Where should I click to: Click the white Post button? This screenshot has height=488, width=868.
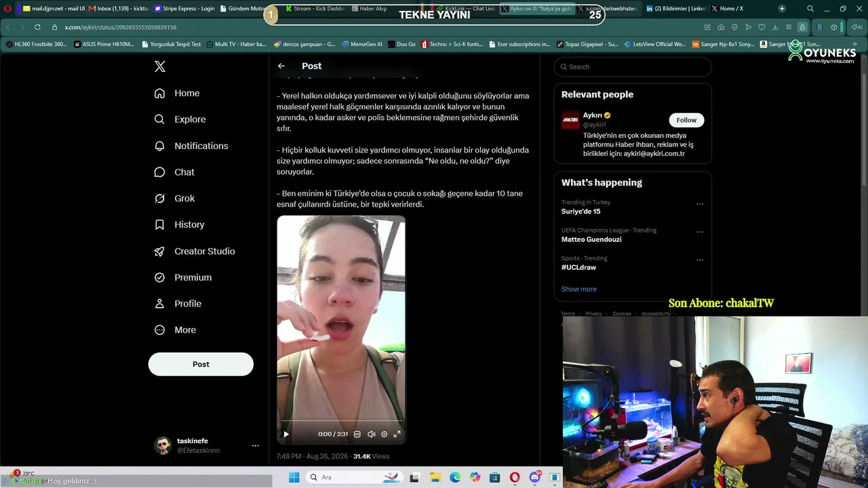point(201,364)
